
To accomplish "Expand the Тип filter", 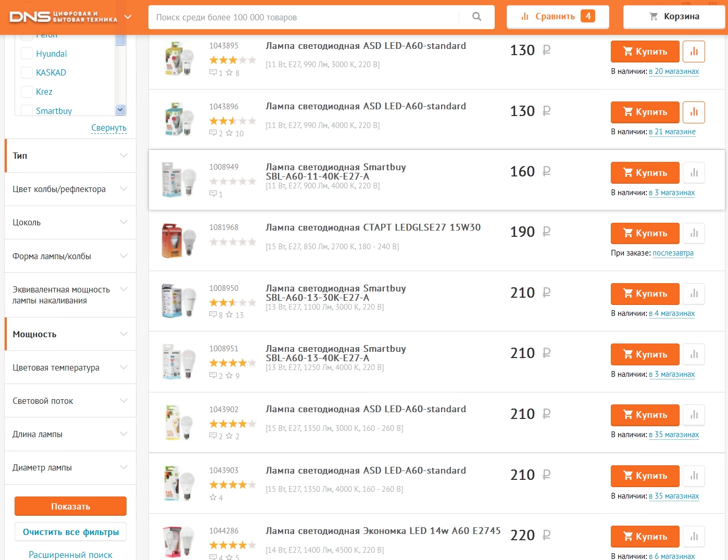I will [70, 156].
